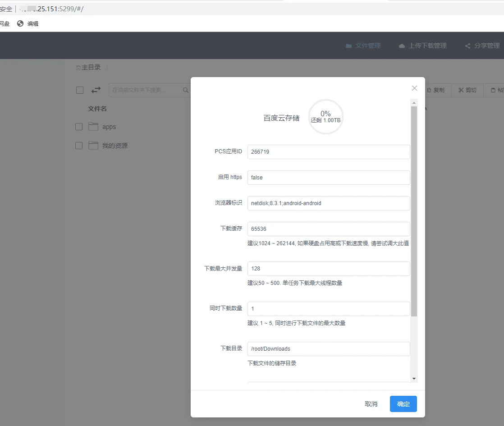504x426 pixels.
Task: Focus the PCS应用ID input field
Action: [329, 152]
